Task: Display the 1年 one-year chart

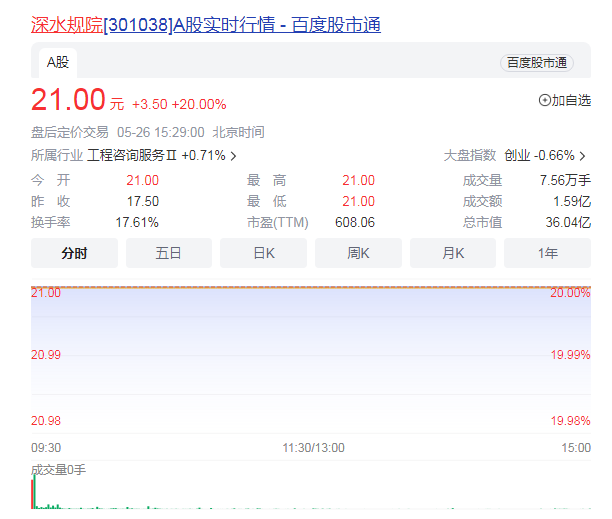Action: tap(547, 253)
